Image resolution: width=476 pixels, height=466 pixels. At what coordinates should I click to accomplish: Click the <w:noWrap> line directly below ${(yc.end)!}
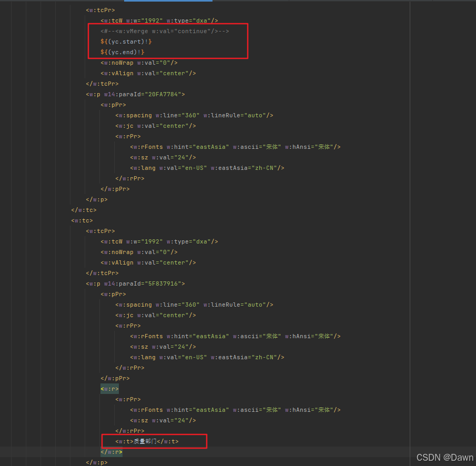tap(139, 63)
